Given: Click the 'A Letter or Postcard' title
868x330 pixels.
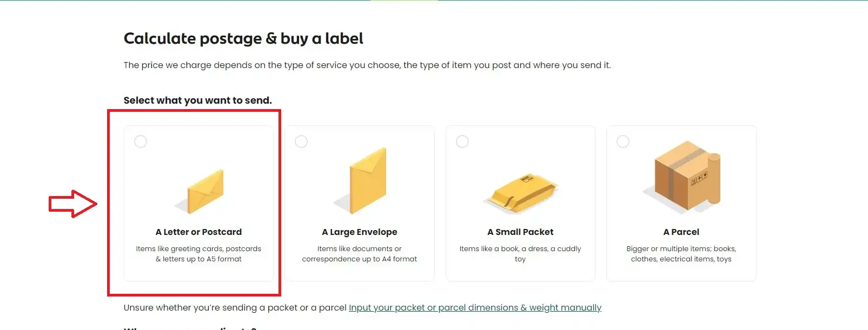Looking at the screenshot, I should tap(198, 232).
